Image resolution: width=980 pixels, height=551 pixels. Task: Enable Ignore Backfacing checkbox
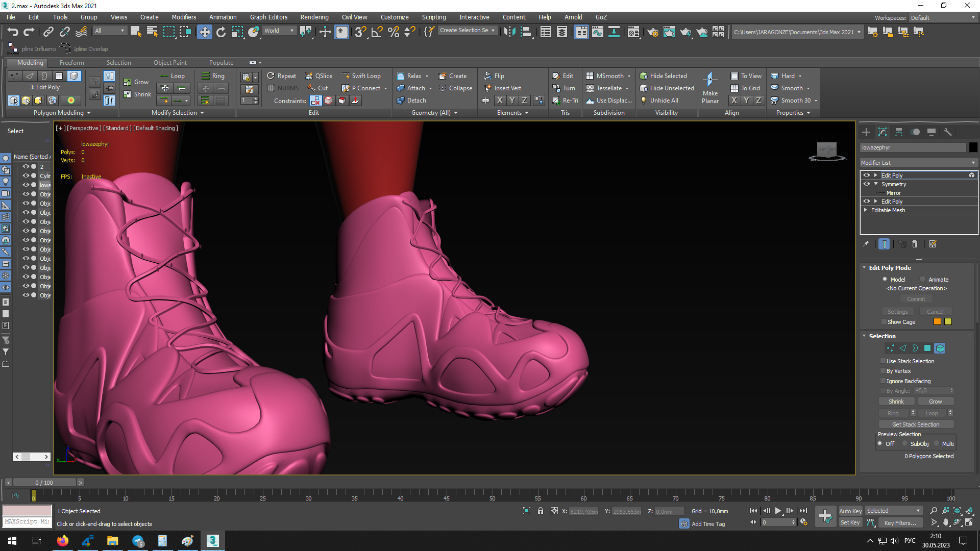coord(884,381)
